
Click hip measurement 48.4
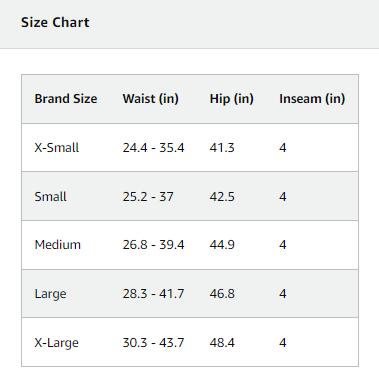coord(222,342)
